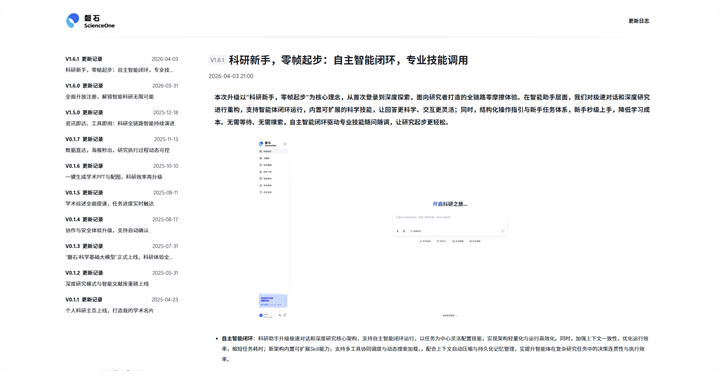Click the 磐石 ScienceOne logo
720x379 pixels.
[x=90, y=21]
